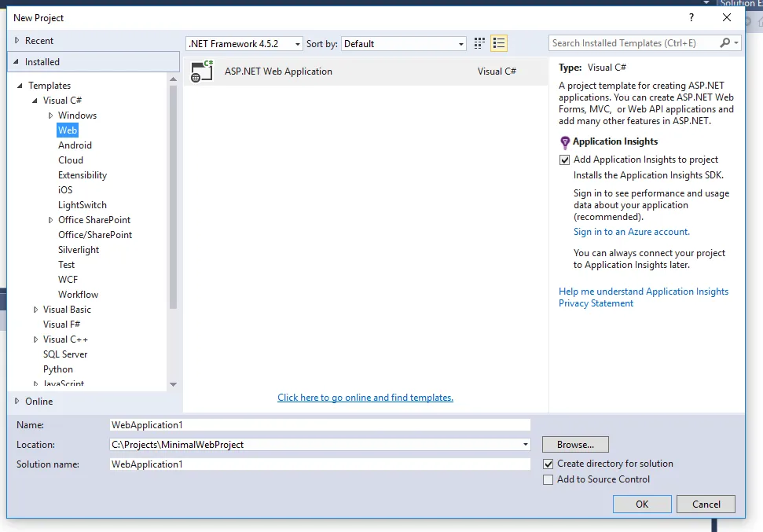
Task: Select the Web template category
Action: 68,130
